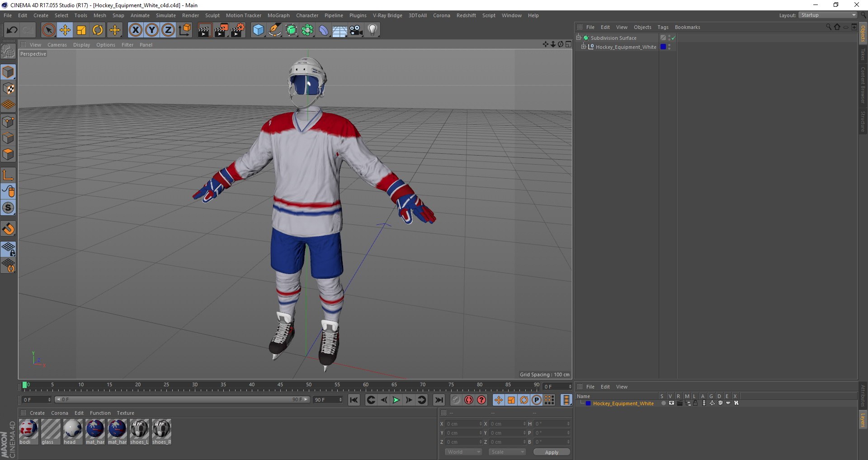
Task: Toggle coordinate system icon
Action: 185,30
